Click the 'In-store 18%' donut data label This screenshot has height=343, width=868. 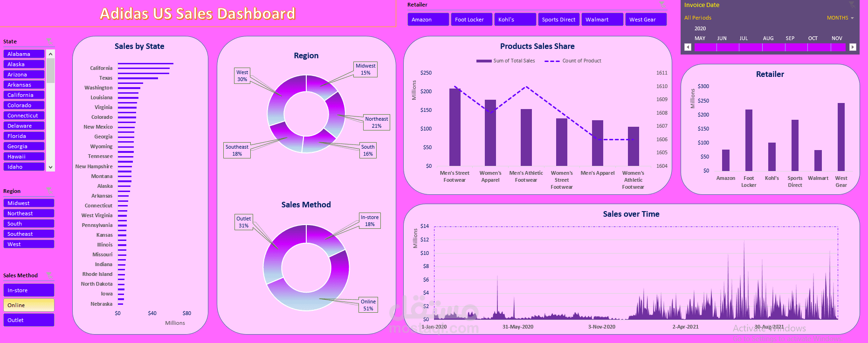pyautogui.click(x=370, y=220)
